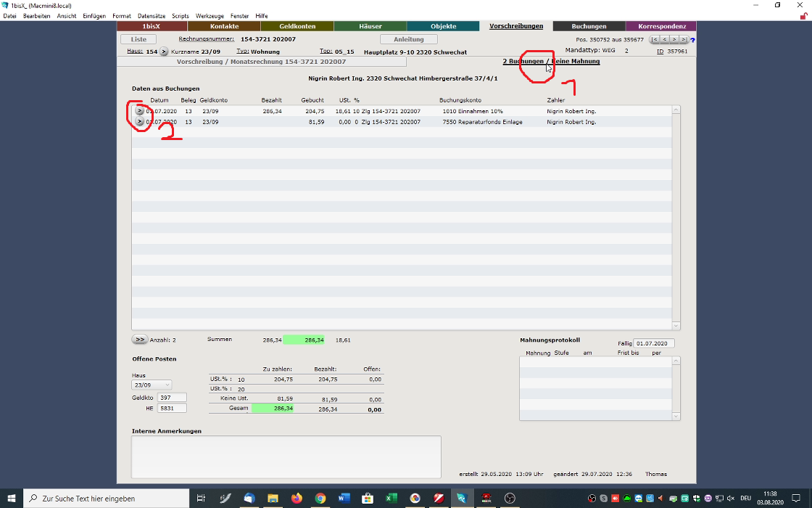Click the arrow button next to Haus 154
This screenshot has width=812, height=508.
point(163,52)
